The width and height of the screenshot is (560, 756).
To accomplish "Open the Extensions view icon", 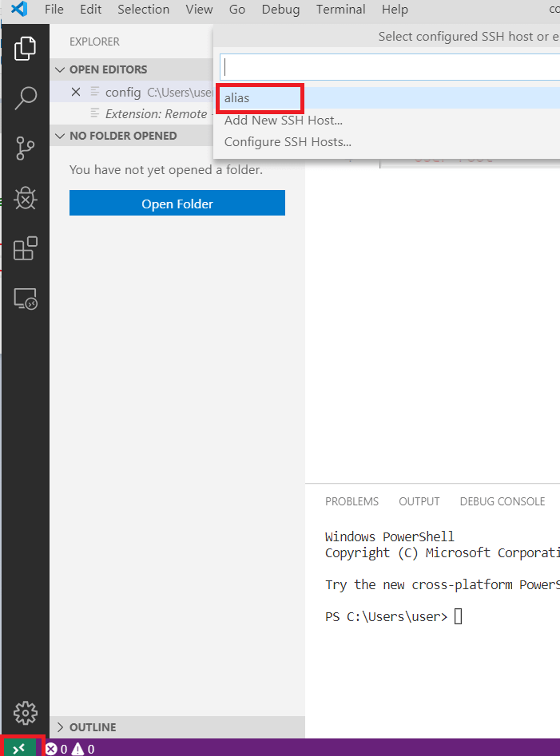I will tap(25, 248).
